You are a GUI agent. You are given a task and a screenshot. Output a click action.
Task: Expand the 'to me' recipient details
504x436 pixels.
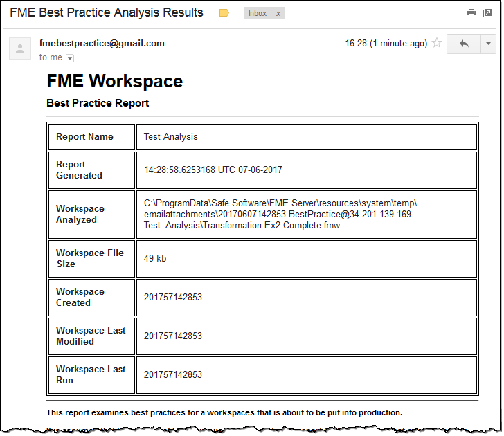(70, 58)
